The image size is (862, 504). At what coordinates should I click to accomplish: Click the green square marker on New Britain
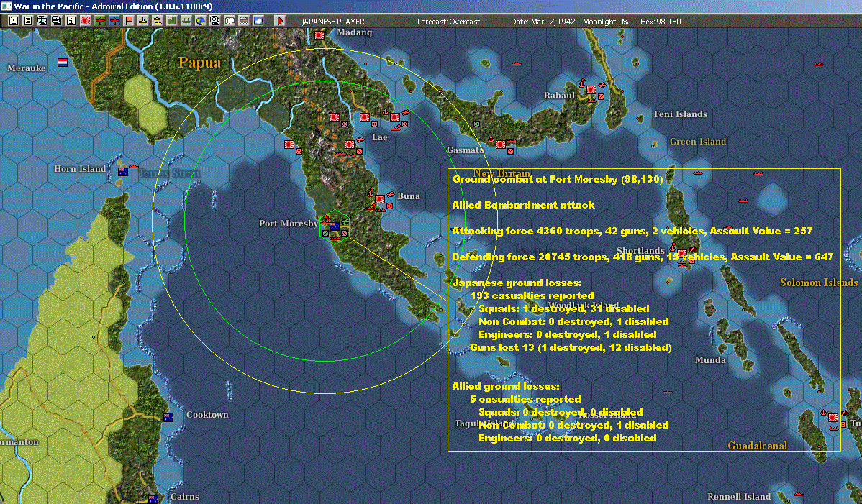(x=476, y=124)
